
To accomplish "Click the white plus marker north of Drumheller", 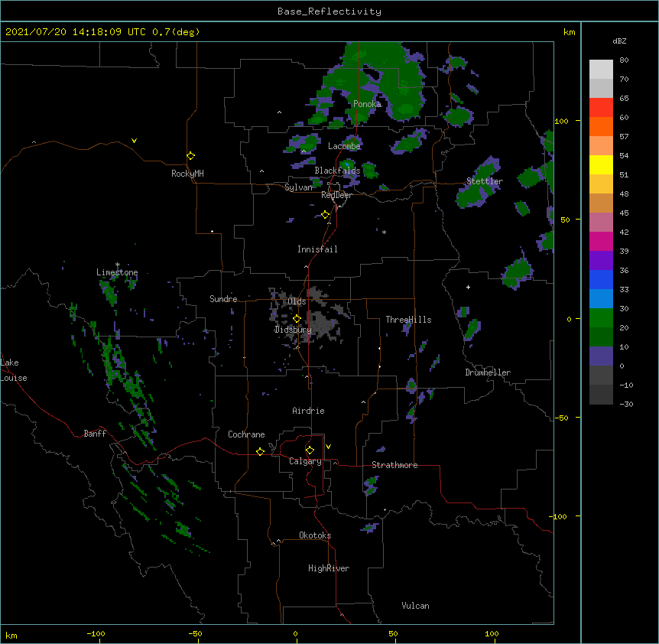I will 468,287.
